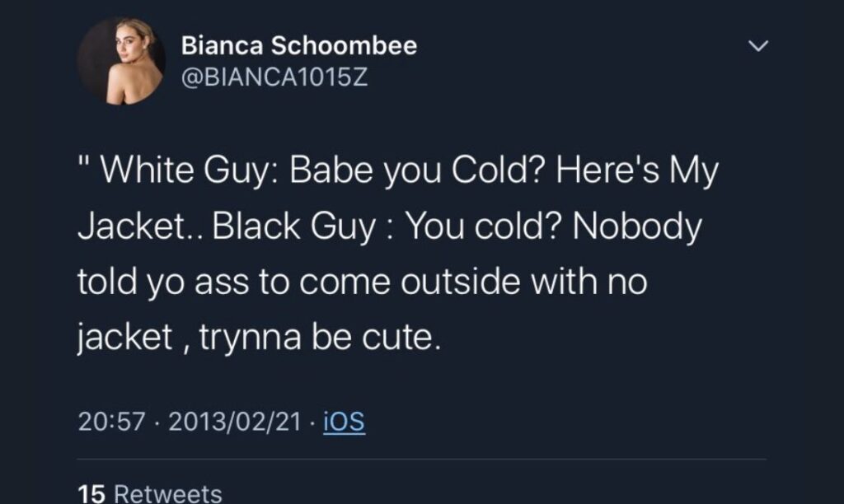
Task: Click the number 15 retweet count
Action: click(90, 493)
